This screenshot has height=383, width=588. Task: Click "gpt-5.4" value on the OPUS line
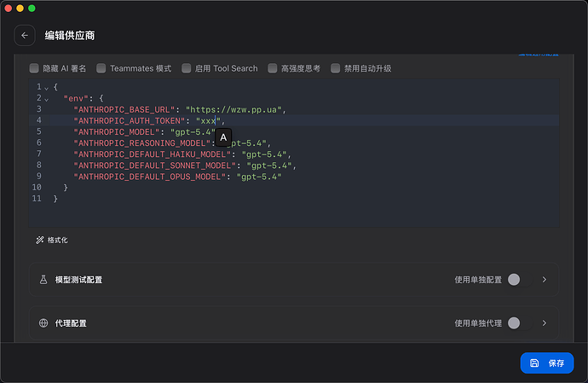pyautogui.click(x=259, y=177)
